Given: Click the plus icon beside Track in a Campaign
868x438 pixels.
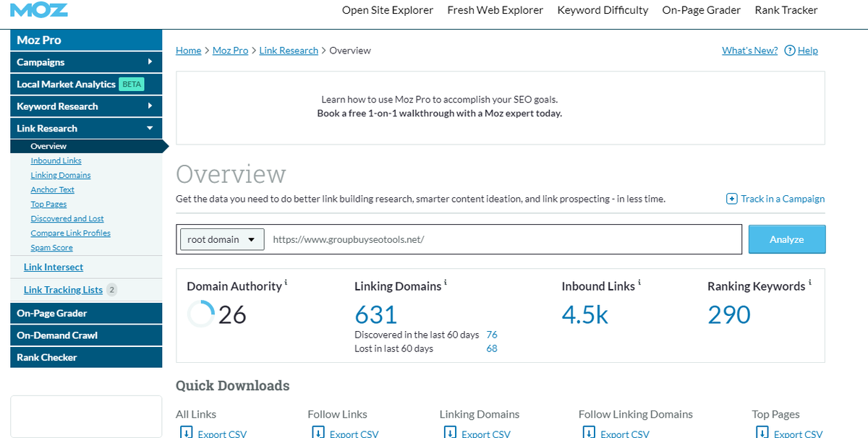Looking at the screenshot, I should pos(732,199).
